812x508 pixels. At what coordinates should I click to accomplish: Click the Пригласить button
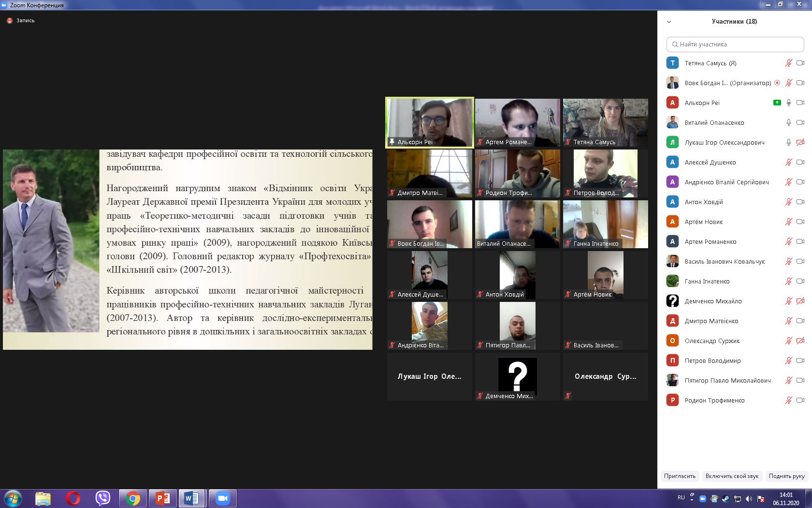click(x=680, y=476)
